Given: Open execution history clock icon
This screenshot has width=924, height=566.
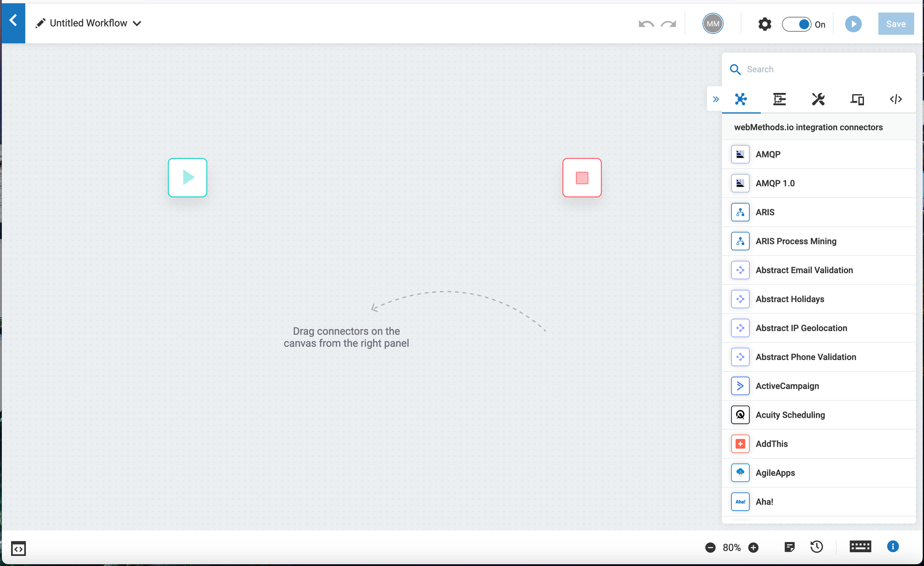Looking at the screenshot, I should click(816, 547).
